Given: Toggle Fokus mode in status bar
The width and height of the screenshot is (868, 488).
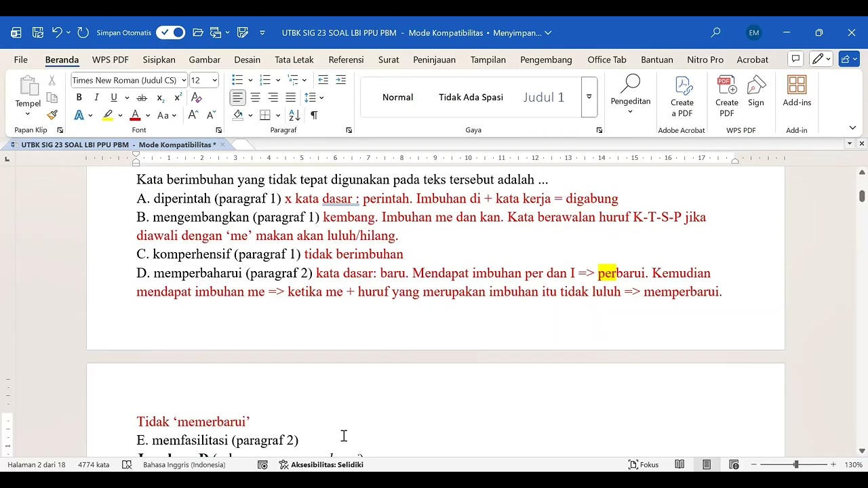Looking at the screenshot, I should coord(644,464).
